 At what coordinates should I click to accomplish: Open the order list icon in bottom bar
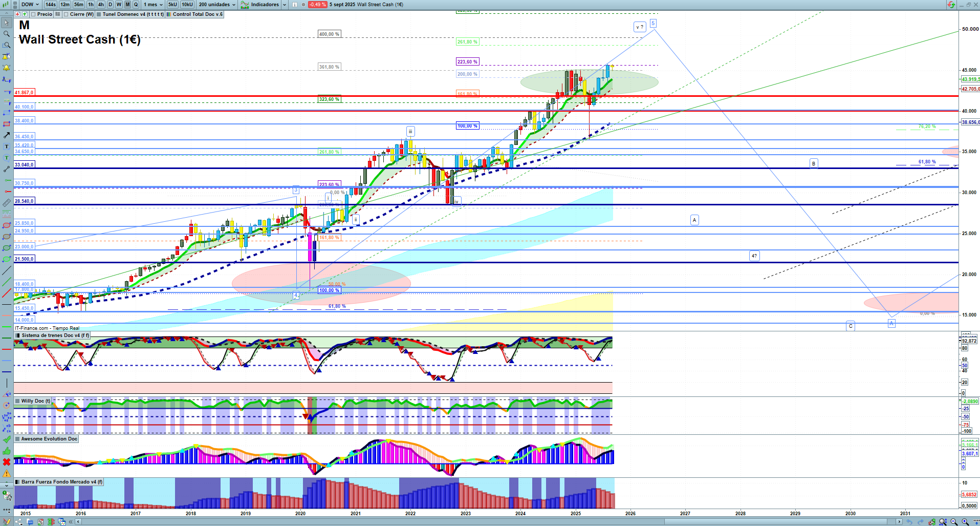tap(40, 522)
